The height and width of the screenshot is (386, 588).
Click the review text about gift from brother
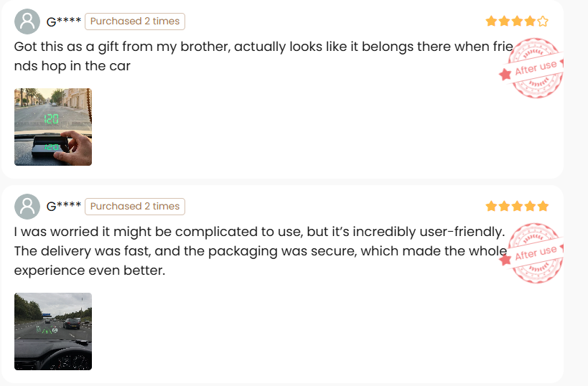pyautogui.click(x=263, y=56)
